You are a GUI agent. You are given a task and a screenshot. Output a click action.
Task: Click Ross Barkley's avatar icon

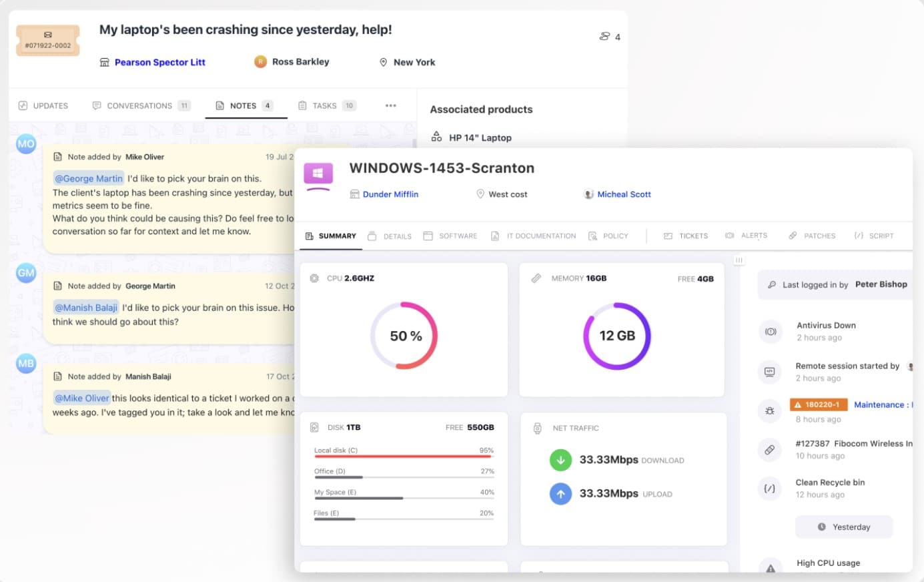click(x=261, y=61)
